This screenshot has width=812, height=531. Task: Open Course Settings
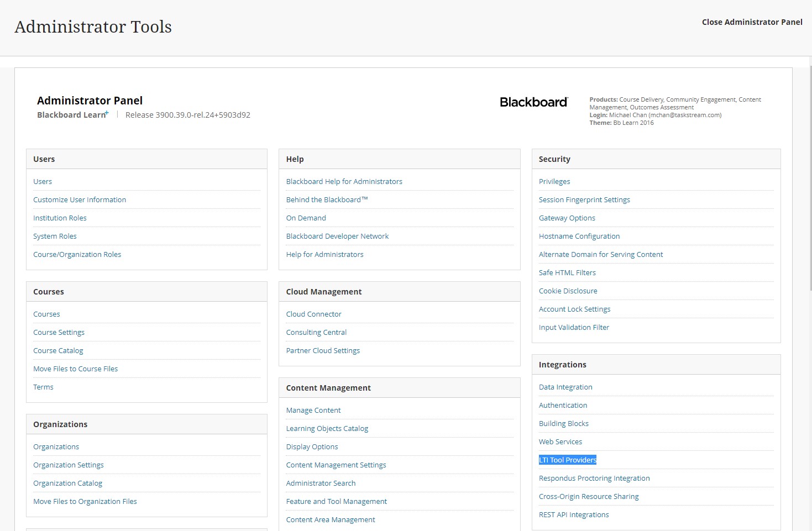click(x=59, y=332)
